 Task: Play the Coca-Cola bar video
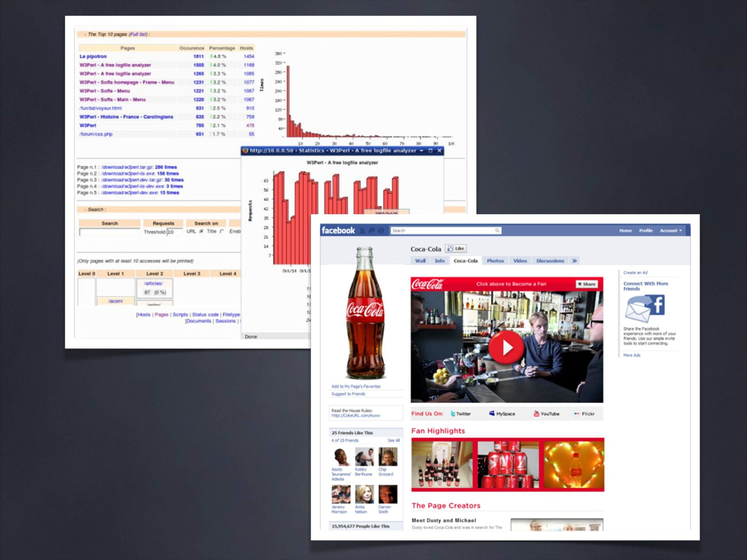coord(506,347)
